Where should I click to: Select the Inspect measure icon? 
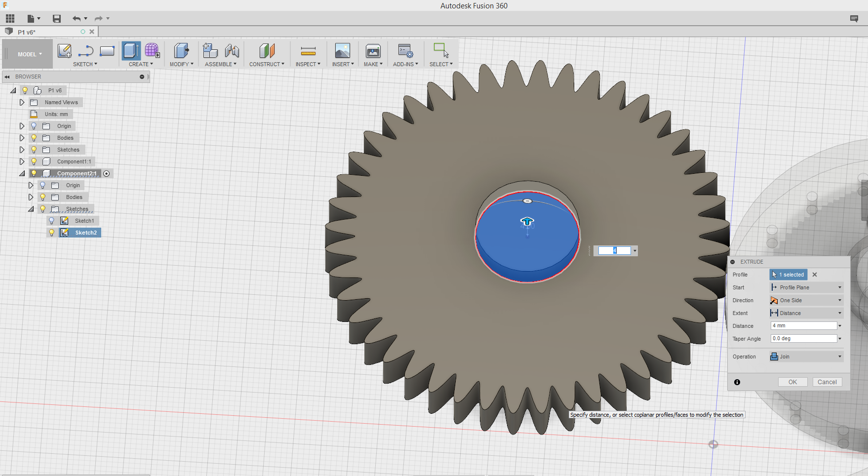[308, 51]
